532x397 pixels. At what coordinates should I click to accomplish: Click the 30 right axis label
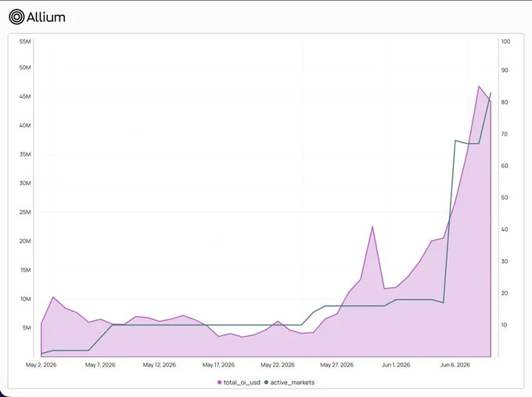tap(505, 262)
